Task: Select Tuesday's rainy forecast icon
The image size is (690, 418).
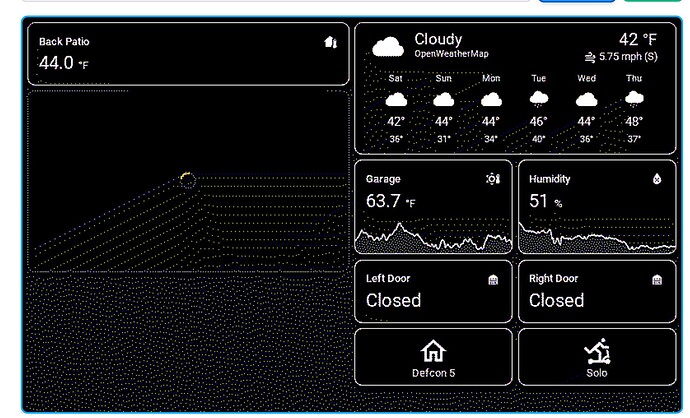Action: tap(539, 99)
